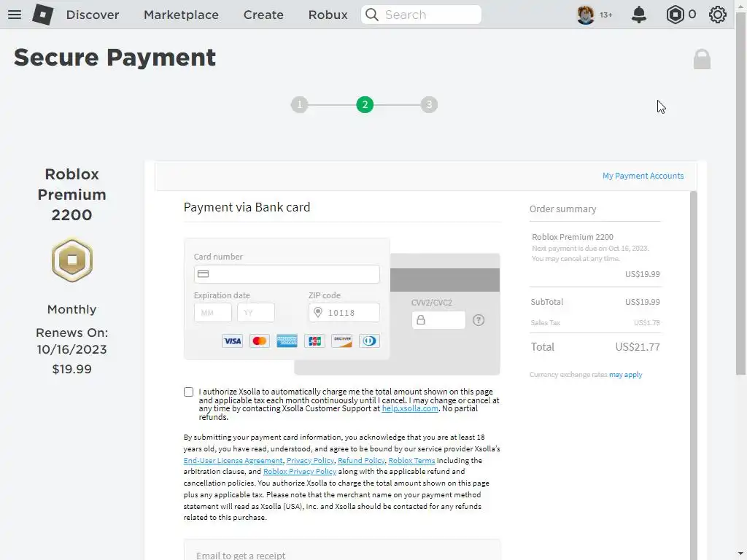Click the 'may apply' exchange rates link
The image size is (747, 560).
pos(625,375)
